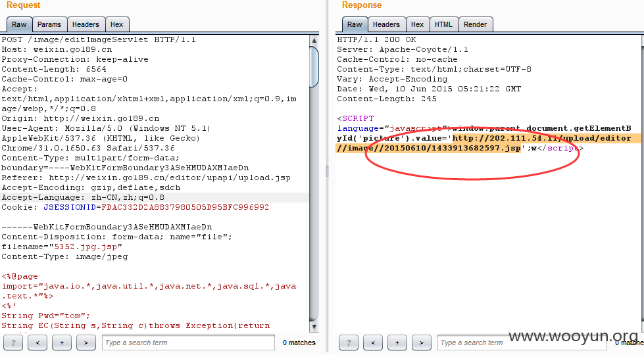Click the WebKitFormBoundary boundary= line

(x=125, y=168)
